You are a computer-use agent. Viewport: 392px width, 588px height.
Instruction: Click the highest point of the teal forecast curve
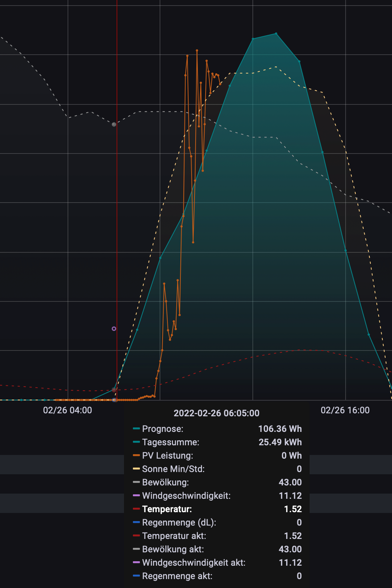click(x=276, y=34)
